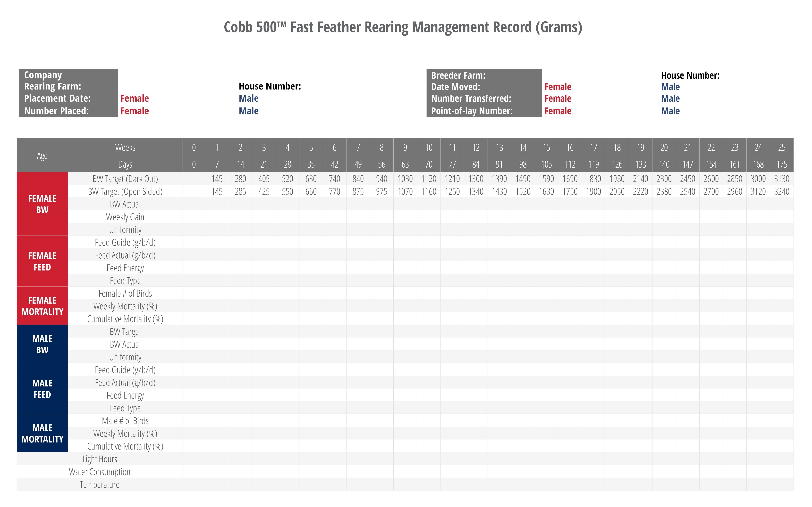
Task: Click the 'BW Target (Dark Out)' row label
Action: click(125, 179)
